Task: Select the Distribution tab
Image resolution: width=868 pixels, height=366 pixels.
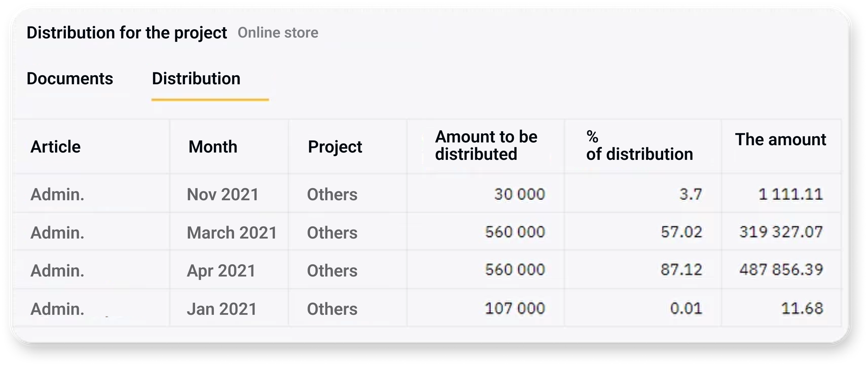Action: 196,79
